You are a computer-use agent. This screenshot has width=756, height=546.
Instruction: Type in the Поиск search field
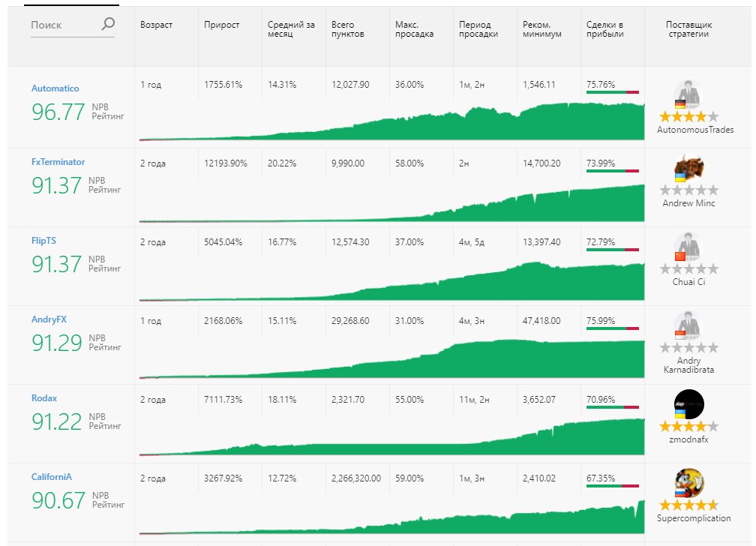tap(64, 25)
